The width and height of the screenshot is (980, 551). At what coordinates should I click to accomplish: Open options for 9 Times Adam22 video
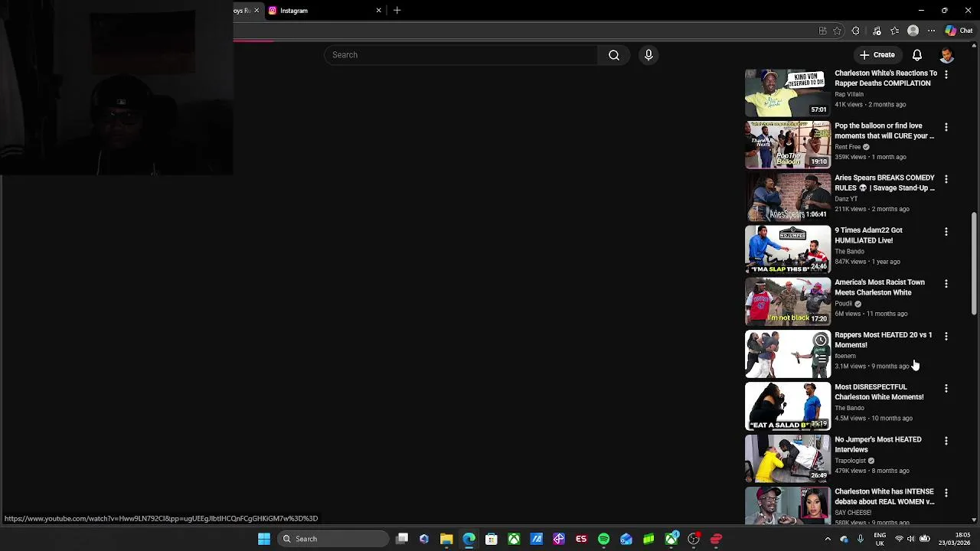946,231
